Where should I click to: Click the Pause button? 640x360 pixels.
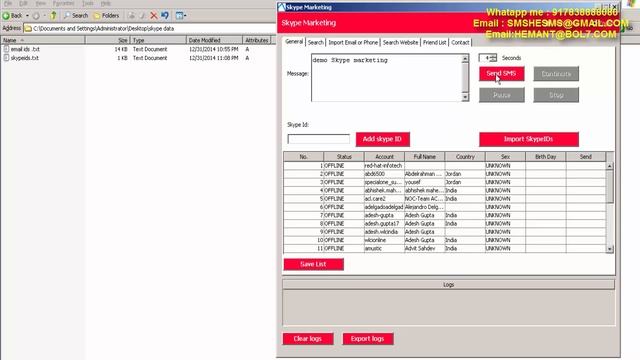tap(502, 95)
